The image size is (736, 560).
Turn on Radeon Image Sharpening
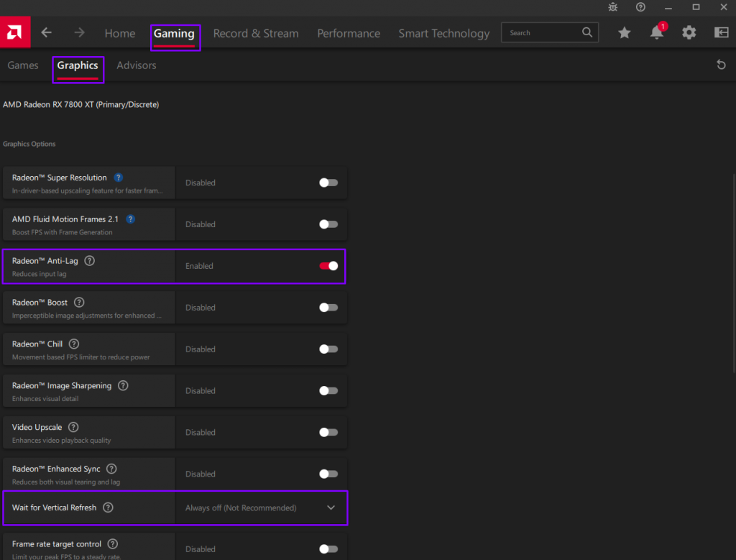(328, 391)
